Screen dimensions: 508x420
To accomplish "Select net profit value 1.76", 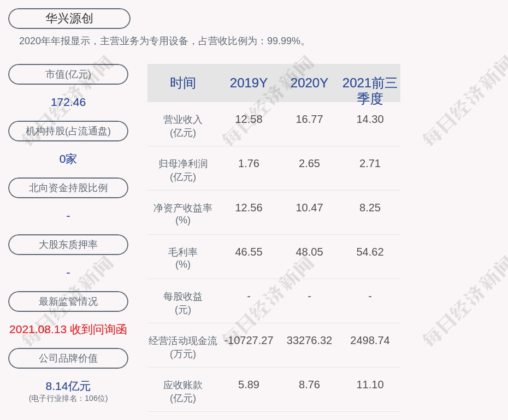I will pyautogui.click(x=249, y=163).
